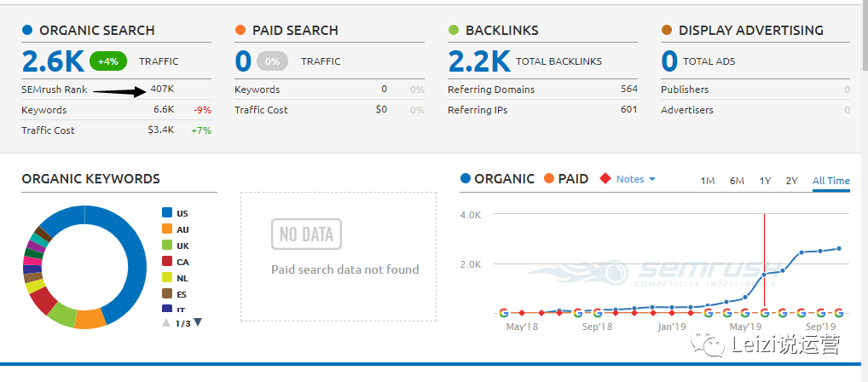This screenshot has width=868, height=382.
Task: Click the ORGANIC KEYWORDS panel title
Action: [90, 179]
